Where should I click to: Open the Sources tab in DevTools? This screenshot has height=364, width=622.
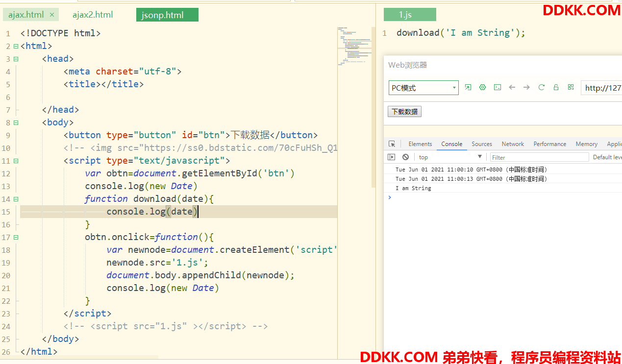click(x=482, y=144)
